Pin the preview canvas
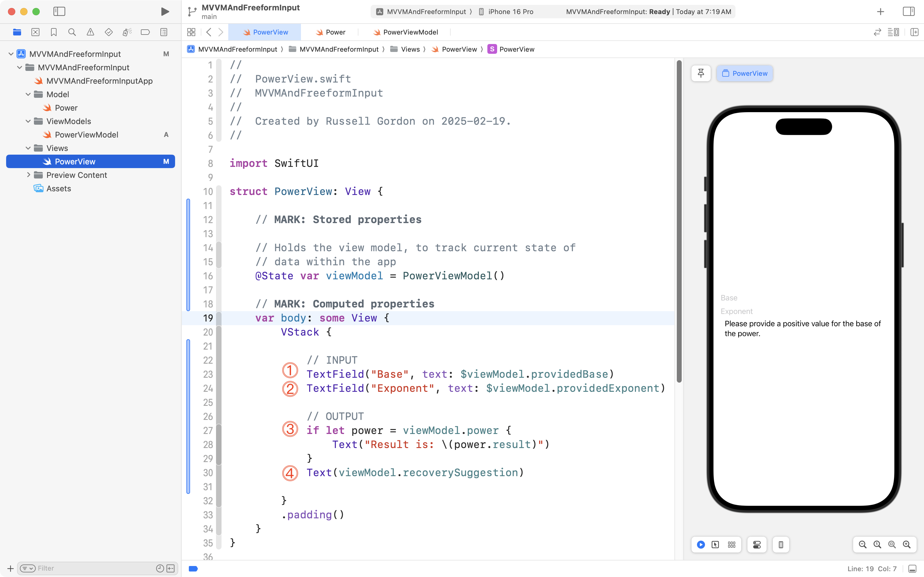The width and height of the screenshot is (924, 577). (701, 73)
